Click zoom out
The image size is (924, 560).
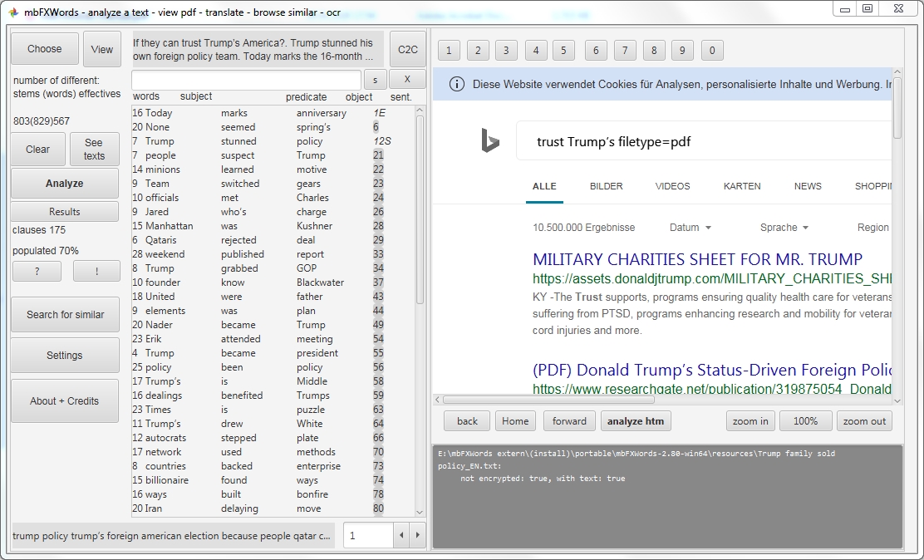pyautogui.click(x=864, y=421)
